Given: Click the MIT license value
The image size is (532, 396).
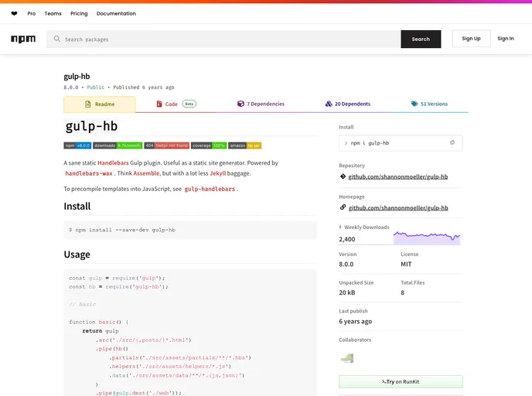Looking at the screenshot, I should point(406,265).
